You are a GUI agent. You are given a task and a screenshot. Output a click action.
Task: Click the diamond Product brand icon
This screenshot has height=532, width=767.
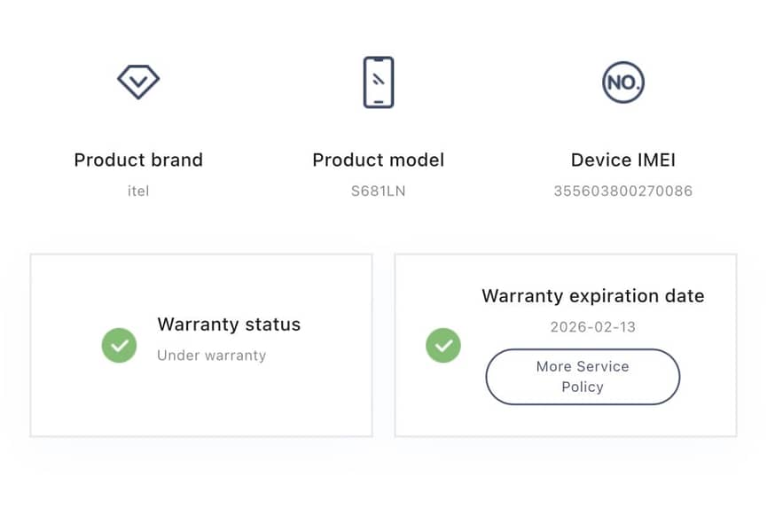[x=138, y=82]
